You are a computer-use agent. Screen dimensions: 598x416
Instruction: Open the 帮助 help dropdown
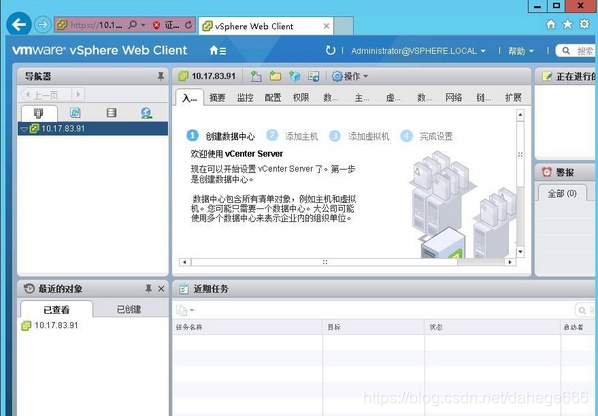(x=521, y=51)
